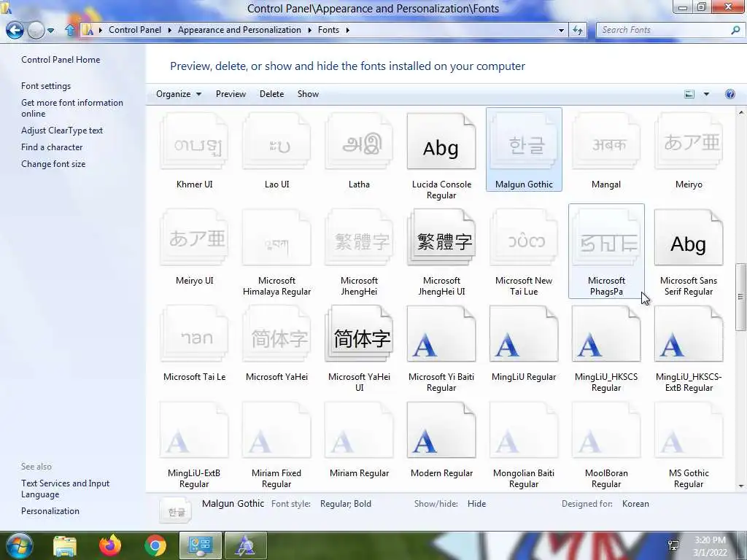Select the Meiryo font icon
Image resolution: width=747 pixels, height=560 pixels.
689,141
